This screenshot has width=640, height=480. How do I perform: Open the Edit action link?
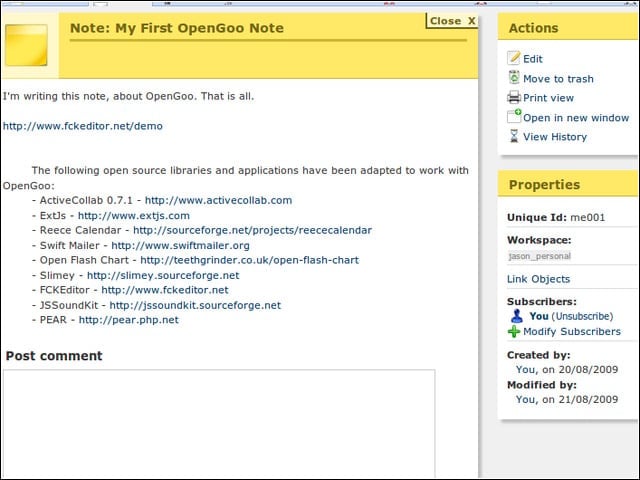click(533, 59)
